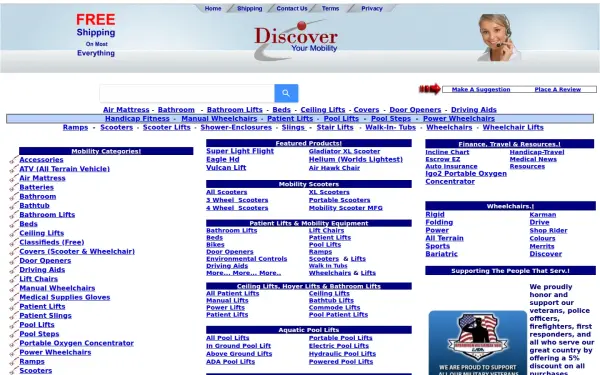
Task: Open Walk-In- Tubs category link
Action: click(x=390, y=127)
